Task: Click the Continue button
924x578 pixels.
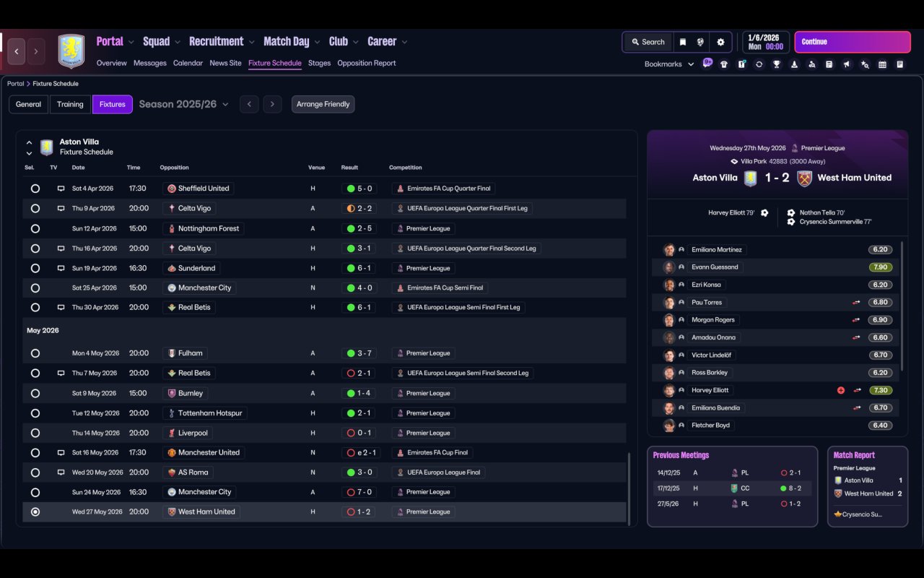Action: [x=853, y=42]
